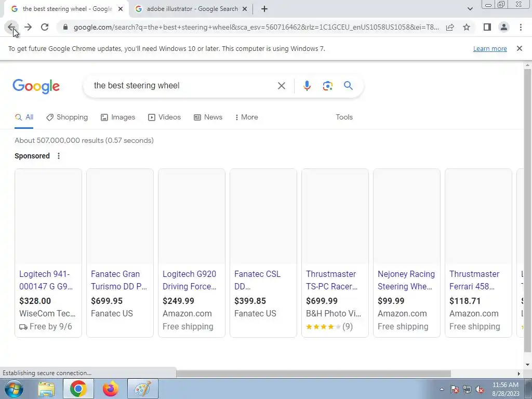Click the vertical scrollbar down arrow
The image size is (532, 399).
point(527,364)
